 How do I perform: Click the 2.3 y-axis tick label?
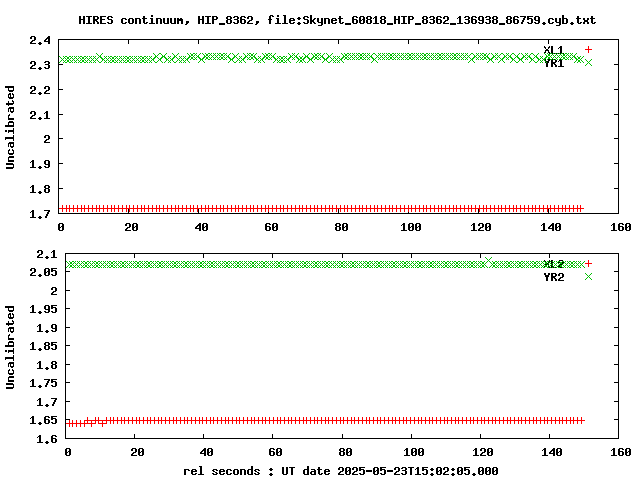pyautogui.click(x=40, y=65)
